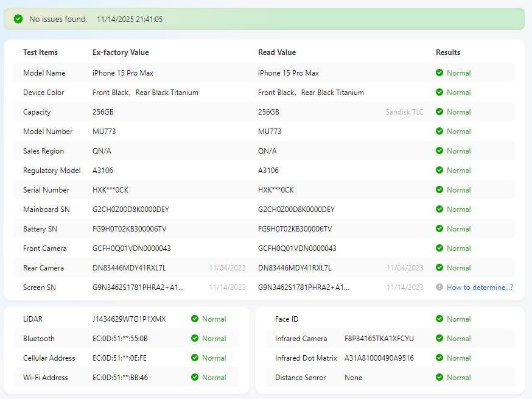Click the Normal check icon for Model Name
This screenshot has height=399, width=532.
(x=439, y=73)
